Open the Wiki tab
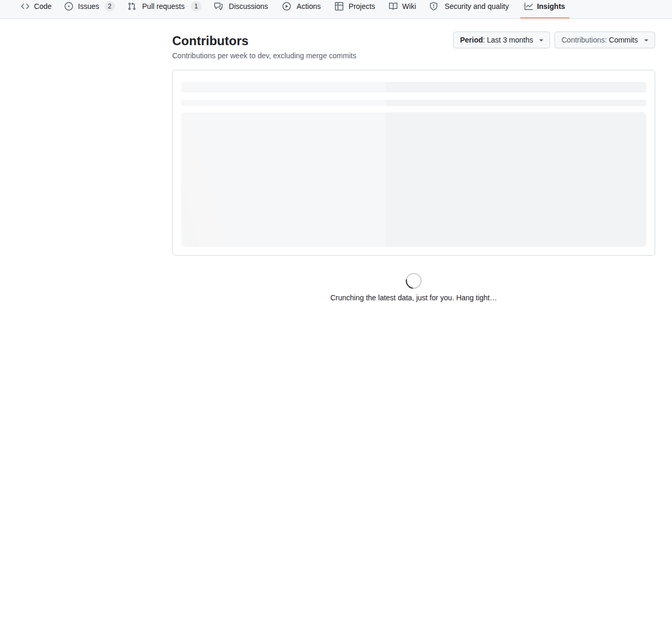 (403, 6)
